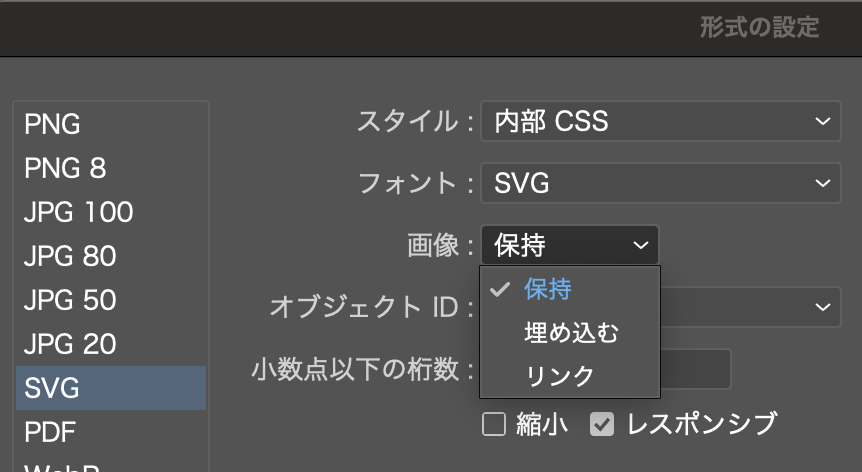Select PDF format in the list
This screenshot has height=472, width=862.
(x=110, y=432)
